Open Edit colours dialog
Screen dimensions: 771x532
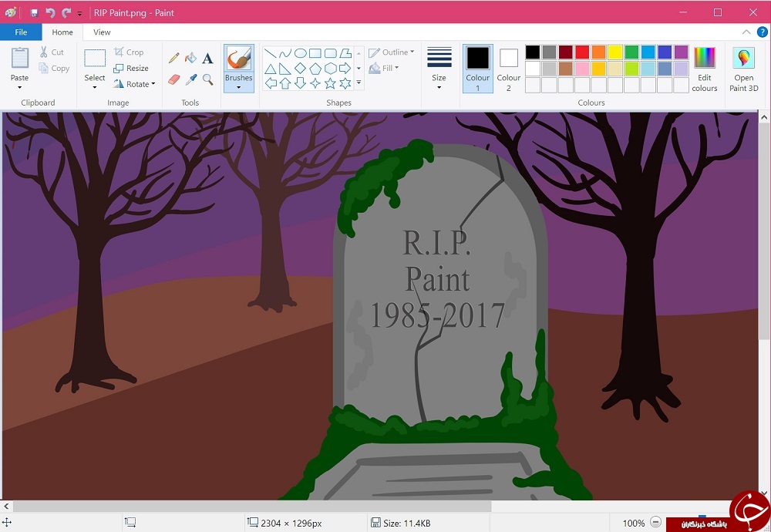point(704,69)
